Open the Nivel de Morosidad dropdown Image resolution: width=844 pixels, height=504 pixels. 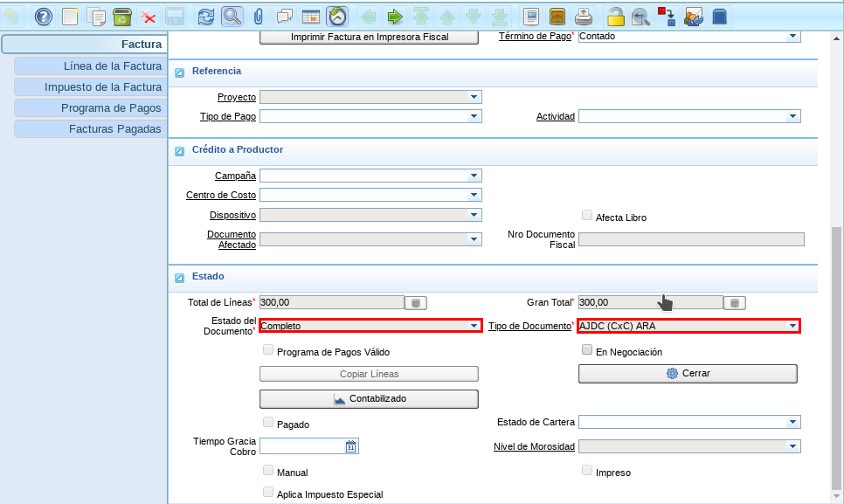[792, 446]
